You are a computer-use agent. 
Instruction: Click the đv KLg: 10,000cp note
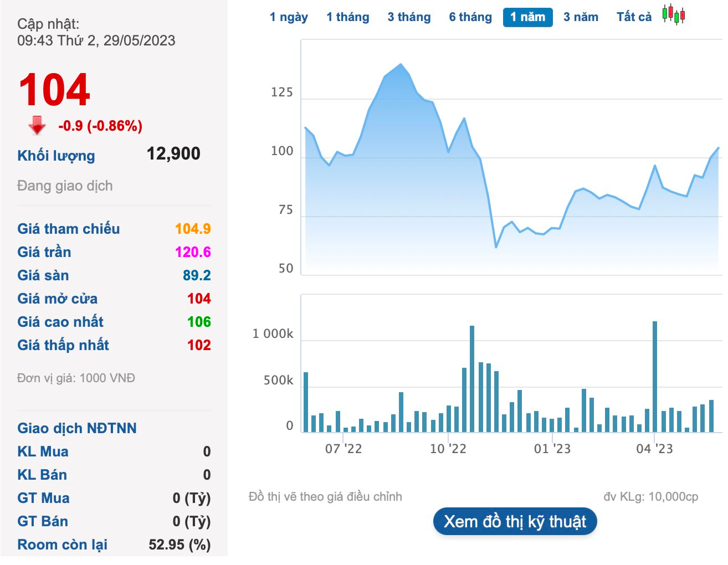point(650,496)
